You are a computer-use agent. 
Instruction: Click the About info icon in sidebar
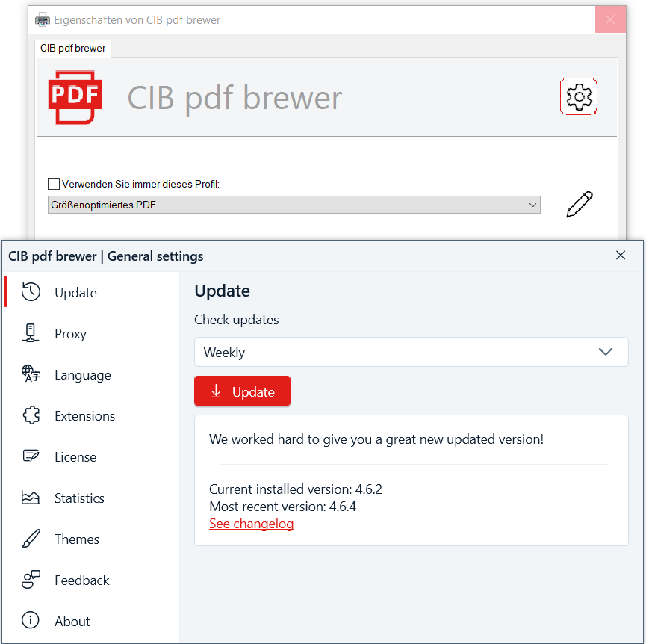tap(31, 620)
